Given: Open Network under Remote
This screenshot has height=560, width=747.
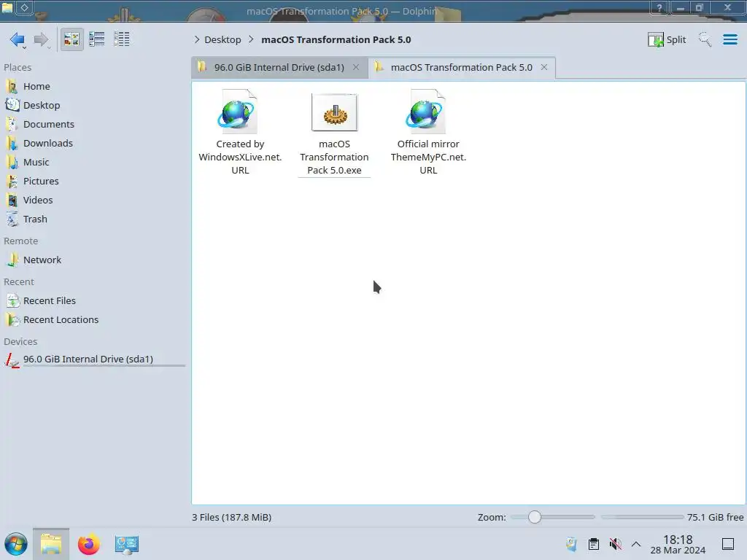Looking at the screenshot, I should pyautogui.click(x=42, y=260).
